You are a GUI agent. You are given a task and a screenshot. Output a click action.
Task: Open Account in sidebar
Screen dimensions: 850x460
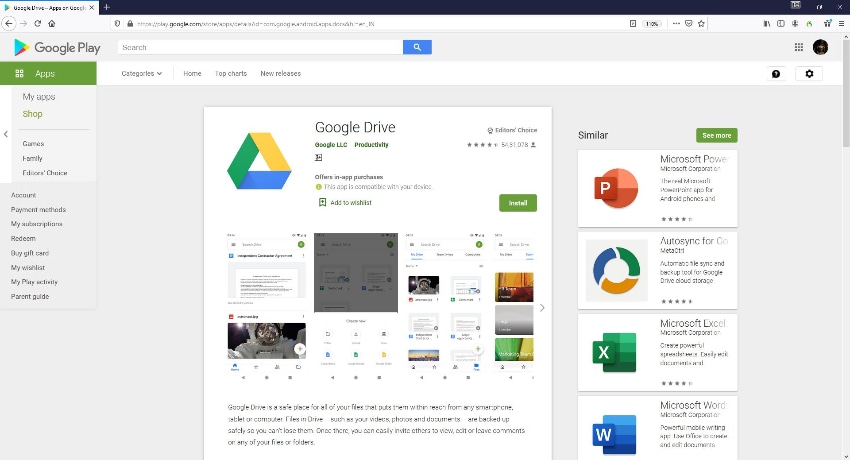23,195
